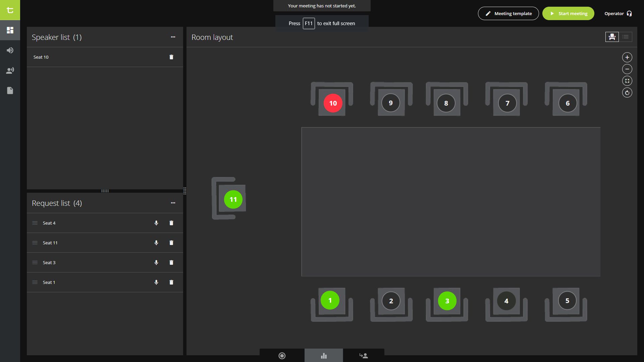The height and width of the screenshot is (362, 644).
Task: Toggle seat 4 in the room layout
Action: [506, 301]
